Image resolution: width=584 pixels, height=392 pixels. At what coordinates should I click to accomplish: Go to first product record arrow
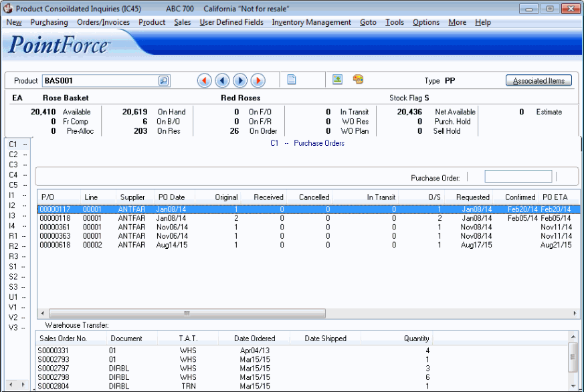[205, 80]
